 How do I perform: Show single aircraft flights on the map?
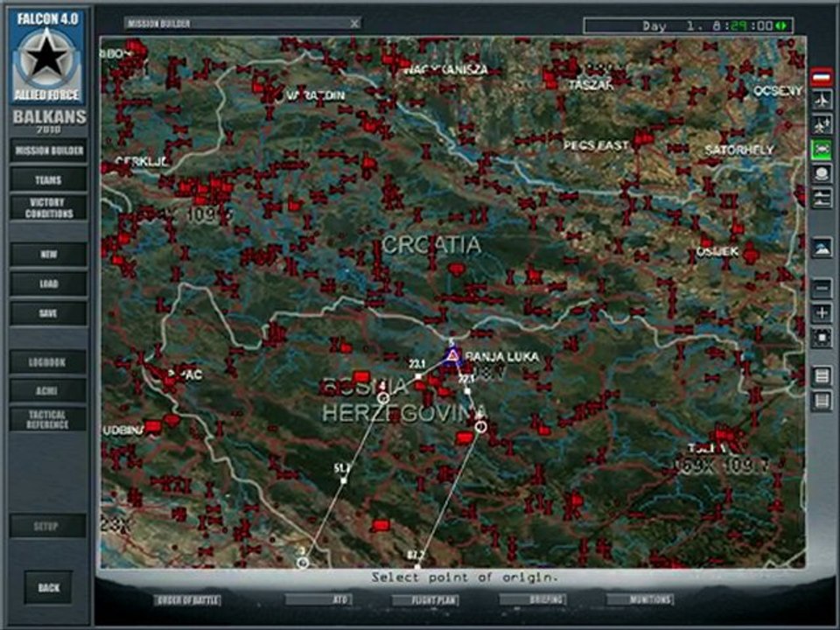point(822,101)
